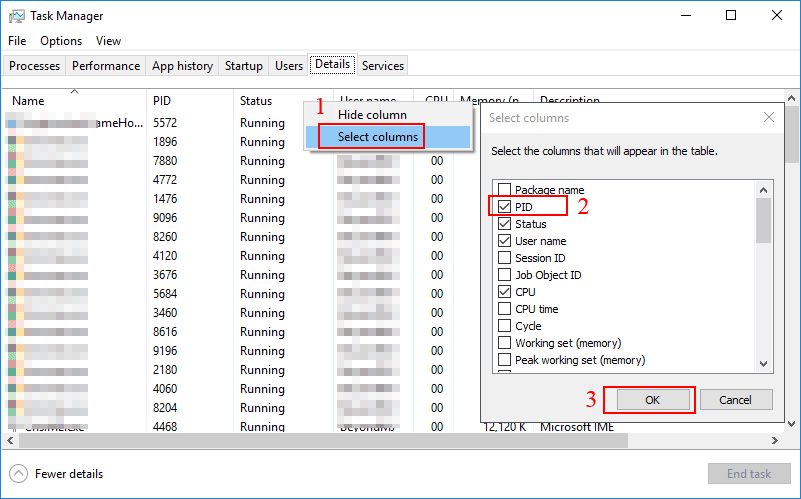Close the Select columns dialog
801x499 pixels.
768,117
